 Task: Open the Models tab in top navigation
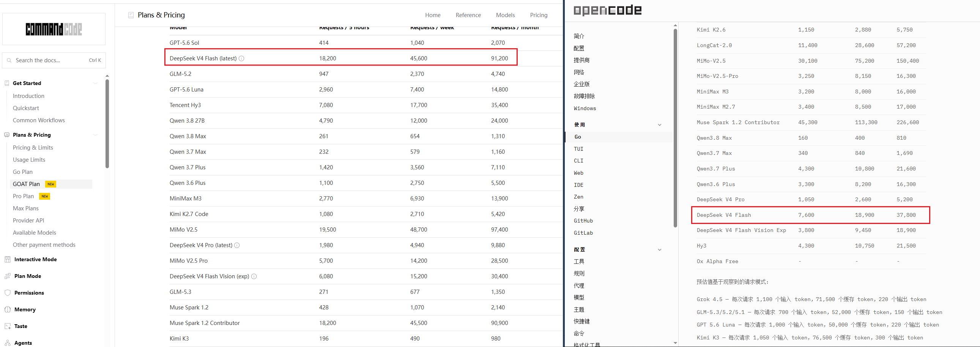(506, 15)
